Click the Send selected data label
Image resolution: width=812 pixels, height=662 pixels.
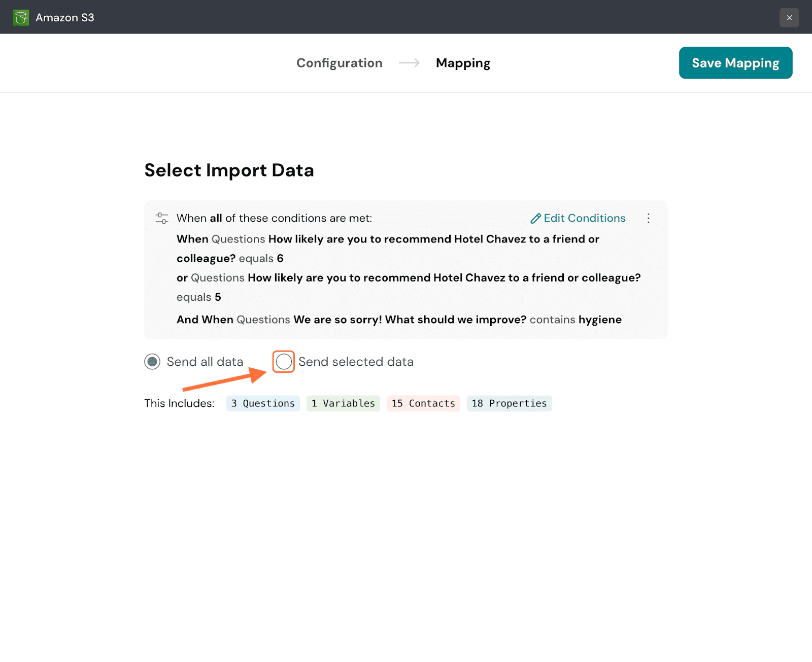coord(356,362)
